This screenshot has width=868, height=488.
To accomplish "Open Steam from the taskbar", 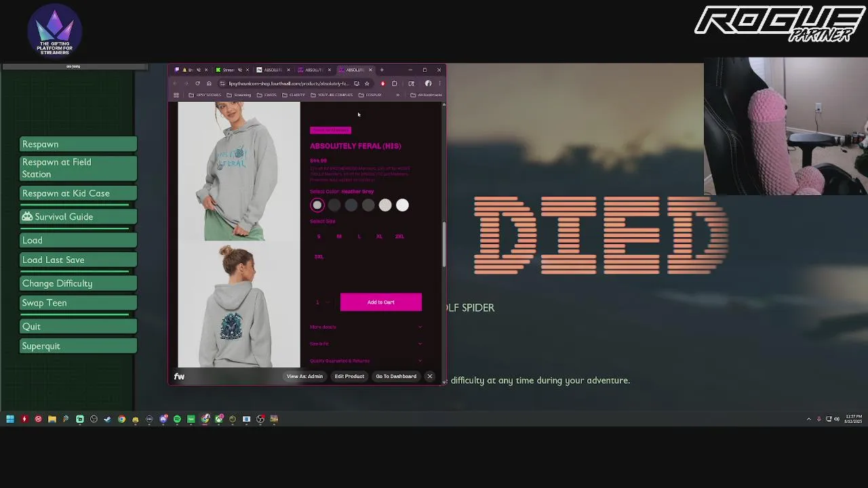I will click(108, 419).
